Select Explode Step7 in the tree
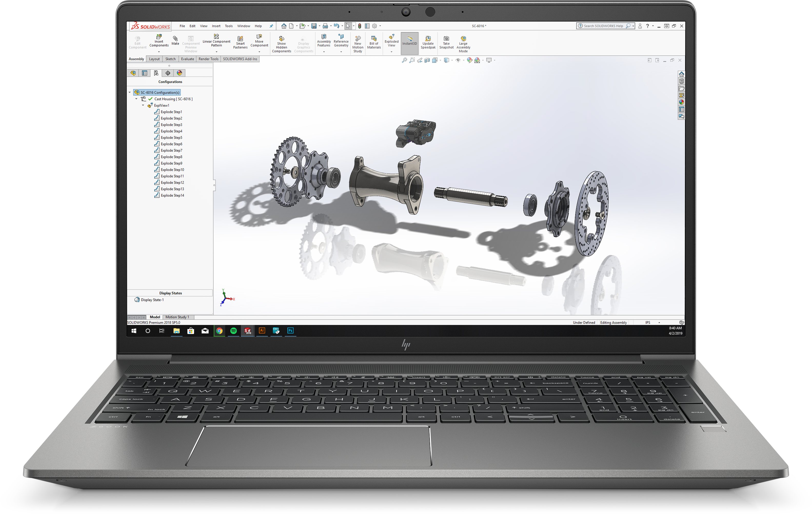 (171, 150)
